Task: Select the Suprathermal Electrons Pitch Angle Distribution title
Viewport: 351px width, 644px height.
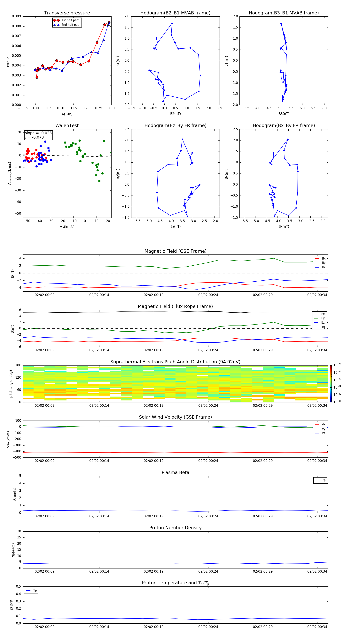Action: [175, 362]
